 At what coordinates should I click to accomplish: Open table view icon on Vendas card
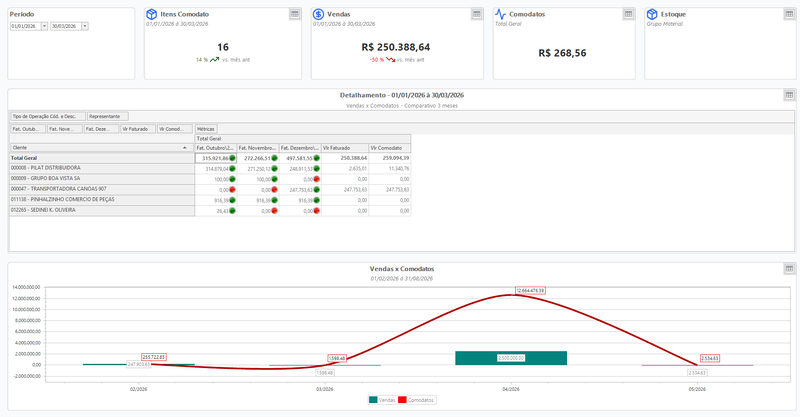click(477, 14)
